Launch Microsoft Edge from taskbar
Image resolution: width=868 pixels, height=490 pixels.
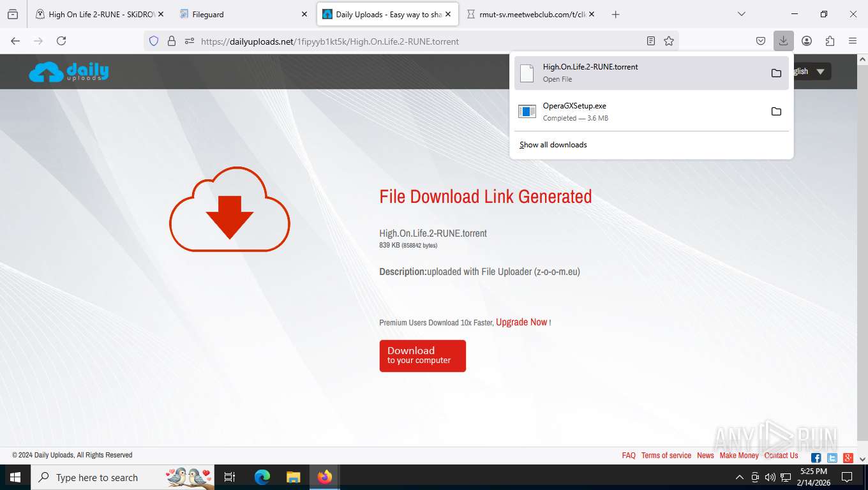tap(262, 477)
